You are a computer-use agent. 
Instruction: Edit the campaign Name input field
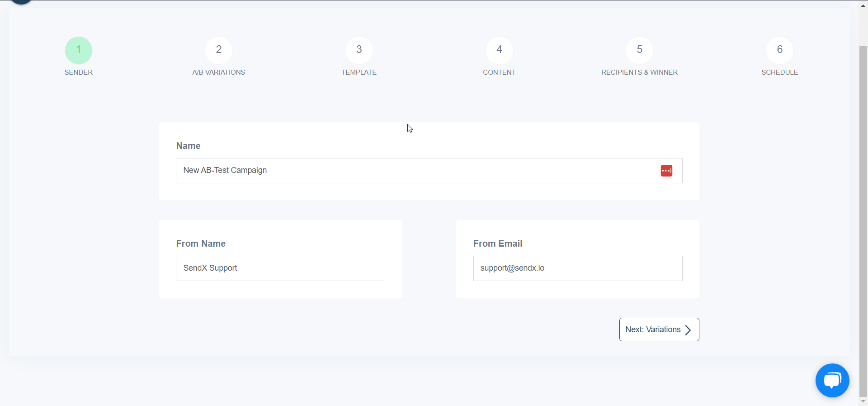[x=429, y=171]
